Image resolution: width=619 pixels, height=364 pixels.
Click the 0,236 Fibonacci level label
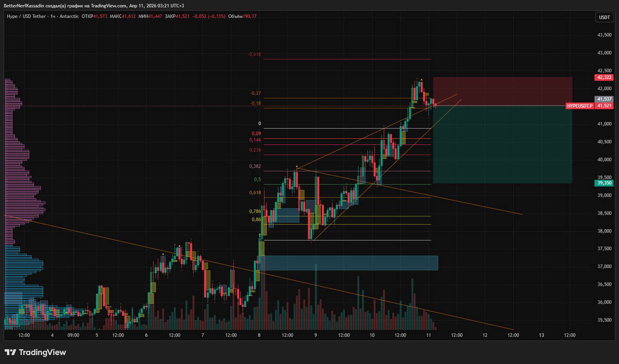[255, 150]
